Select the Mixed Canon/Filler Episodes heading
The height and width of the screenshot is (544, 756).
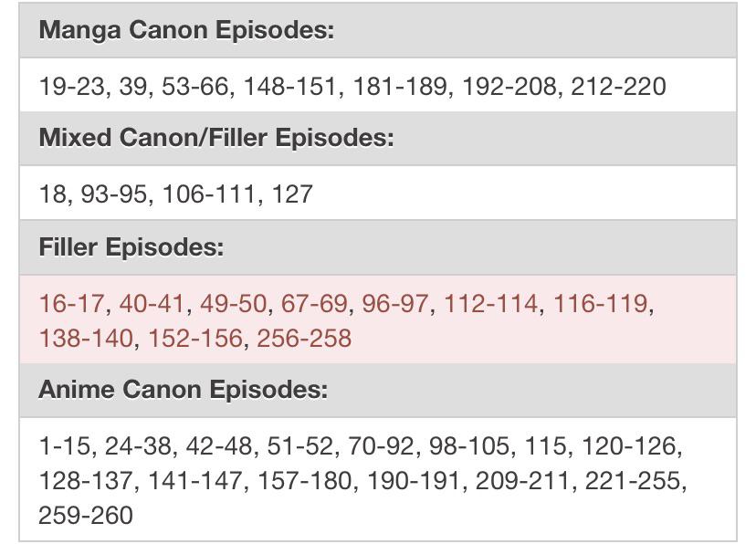pos(216,138)
